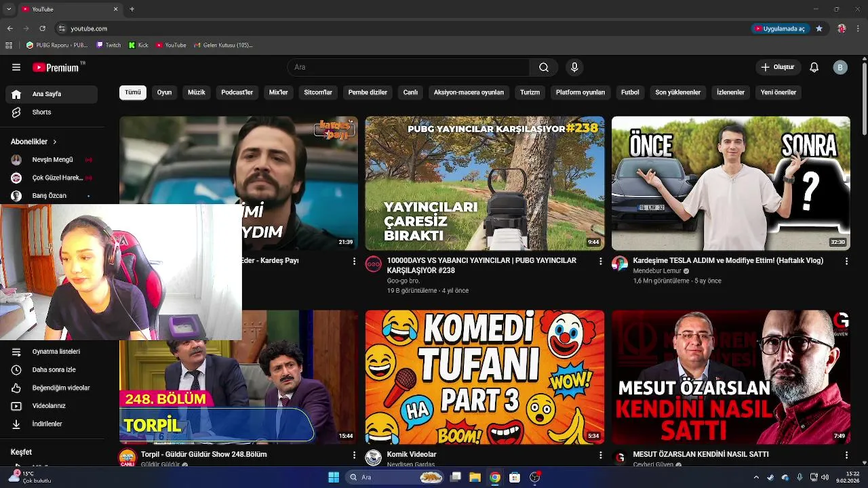Open the PUBG Raporu bookmark
Image resolution: width=868 pixels, height=488 pixels.
coord(57,45)
